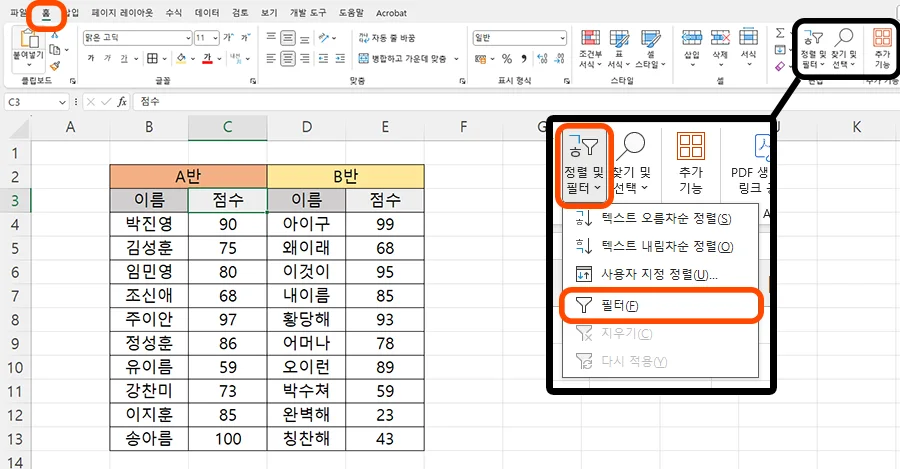Click the Insert cells (삽입) icon
900x469 pixels.
(x=692, y=38)
